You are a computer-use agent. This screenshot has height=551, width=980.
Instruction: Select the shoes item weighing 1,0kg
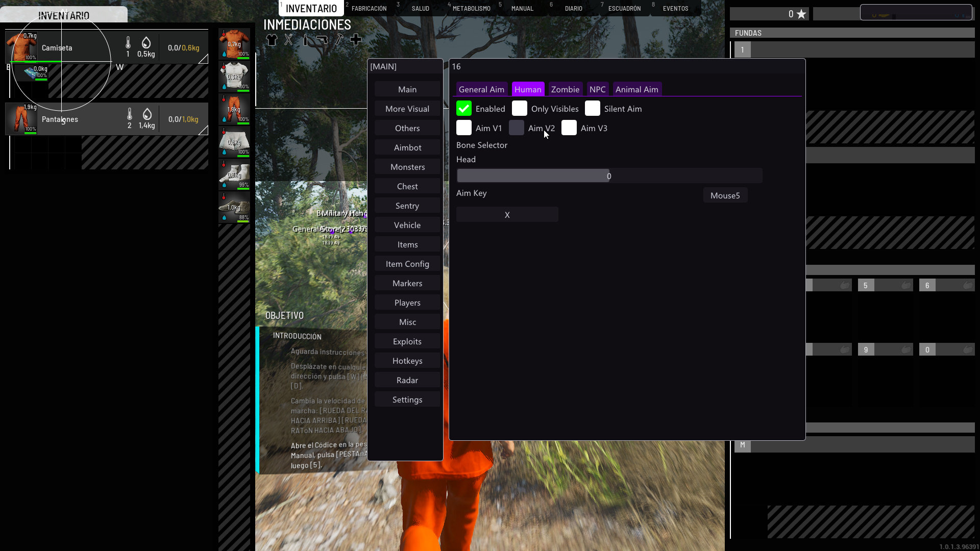coord(234,207)
